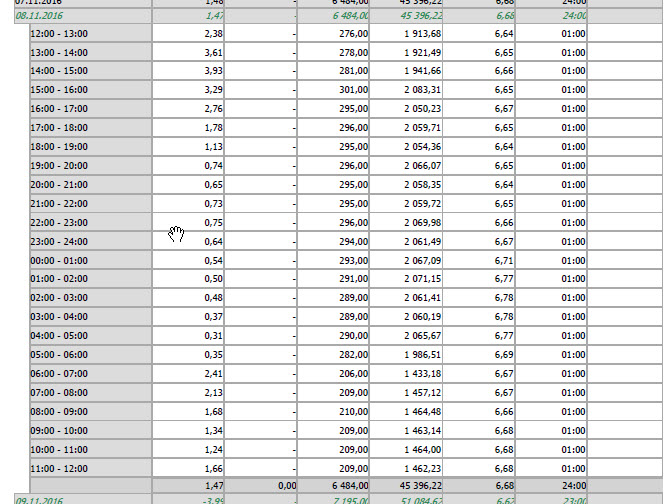
Task: Click the 04:00 - 05:00 time row
Action: coord(346,336)
